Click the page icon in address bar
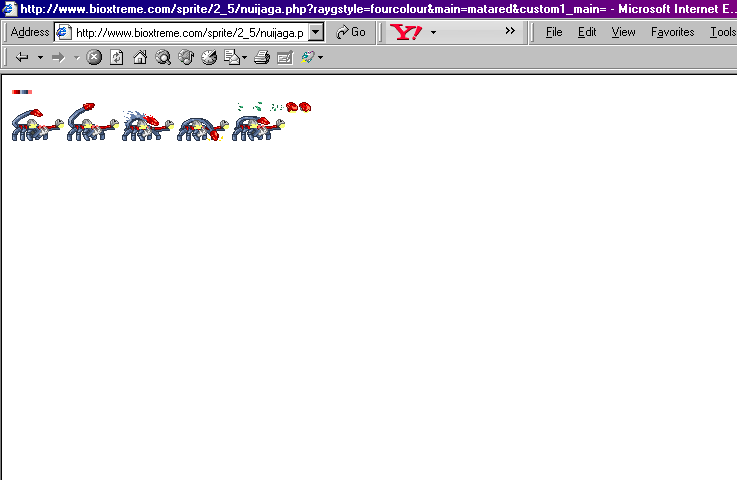 pos(63,32)
